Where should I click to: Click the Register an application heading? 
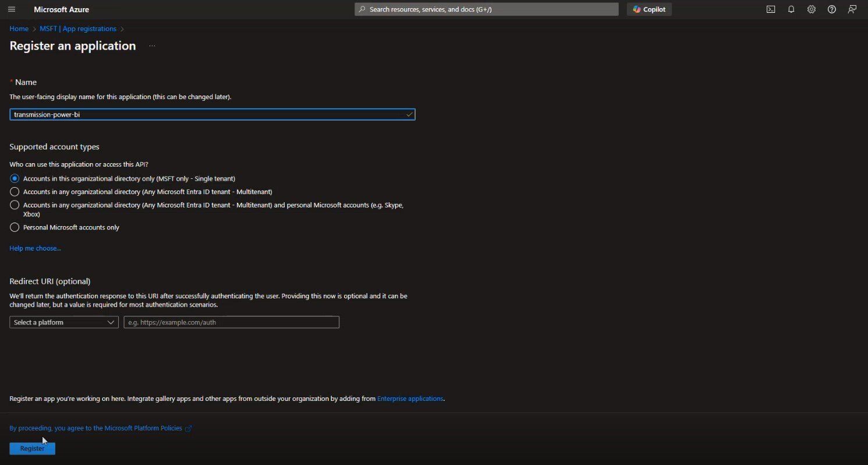(73, 46)
